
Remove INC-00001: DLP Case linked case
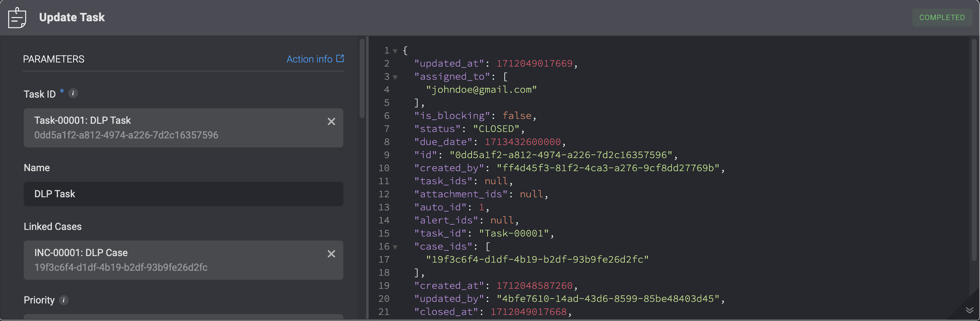tap(331, 254)
